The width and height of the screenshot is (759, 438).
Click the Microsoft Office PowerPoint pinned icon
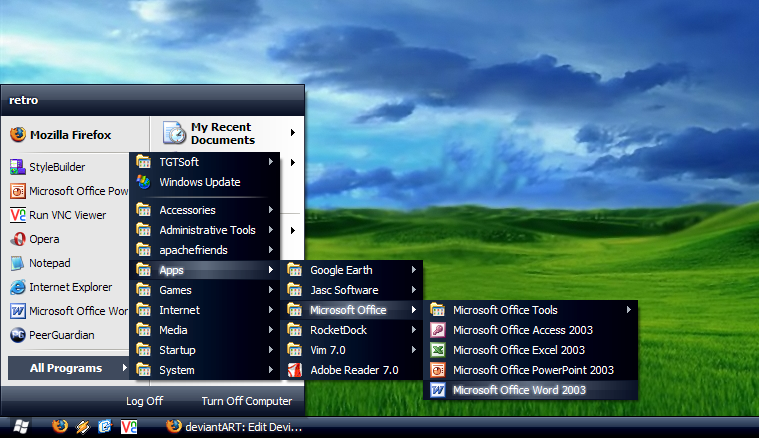tap(18, 191)
